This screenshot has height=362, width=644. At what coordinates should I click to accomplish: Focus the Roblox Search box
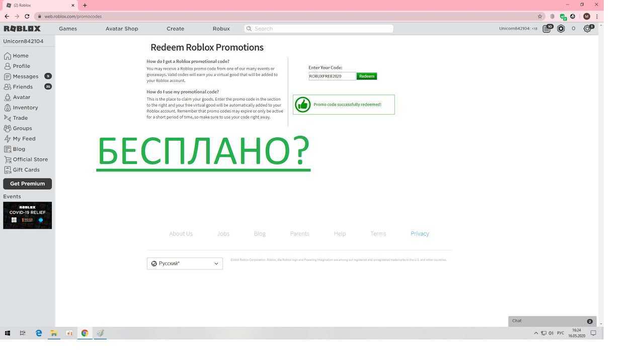pyautogui.click(x=319, y=29)
